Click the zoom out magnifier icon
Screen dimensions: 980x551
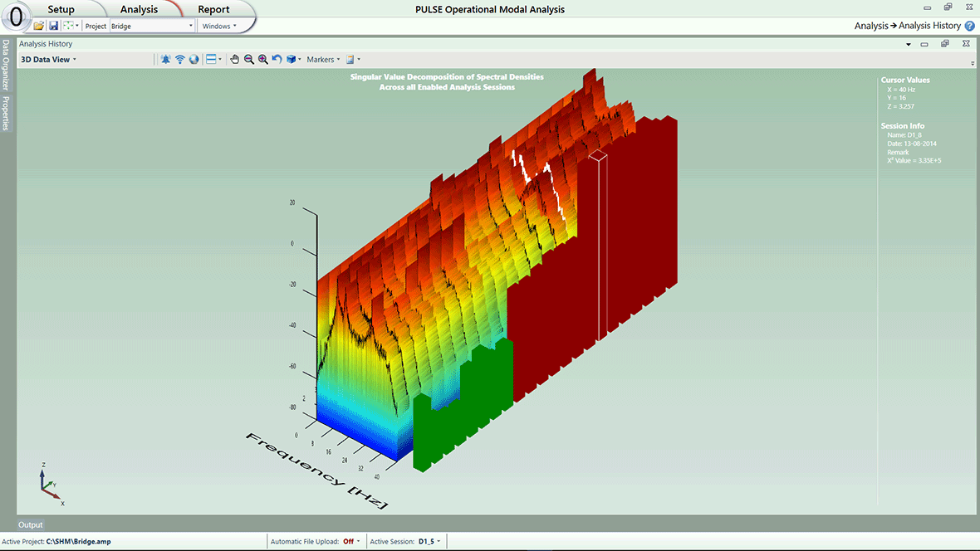248,60
